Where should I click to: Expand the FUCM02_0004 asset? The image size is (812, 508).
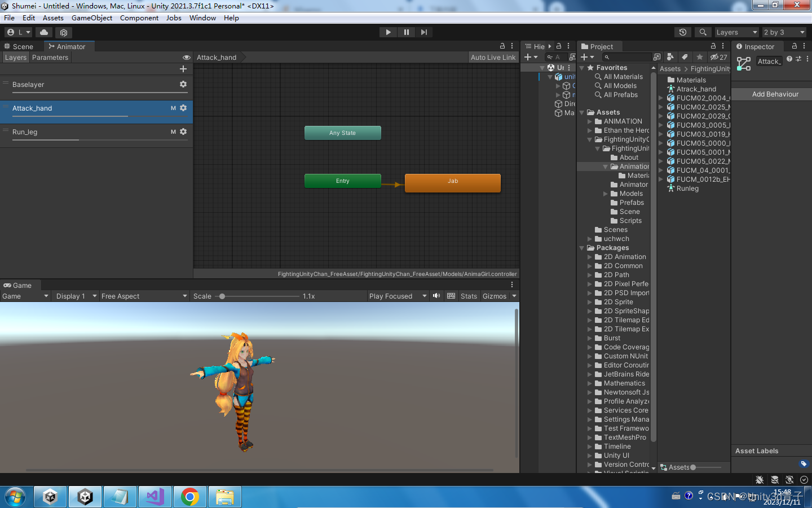661,98
